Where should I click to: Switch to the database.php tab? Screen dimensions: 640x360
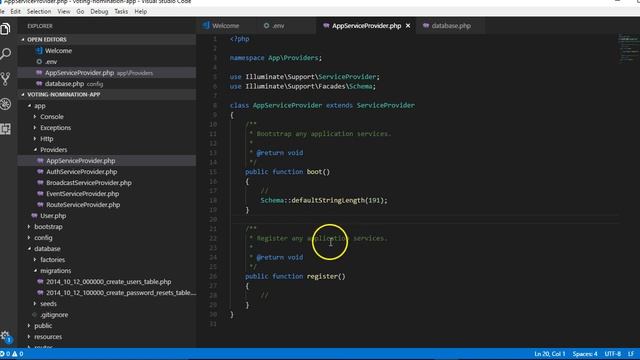coord(451,26)
